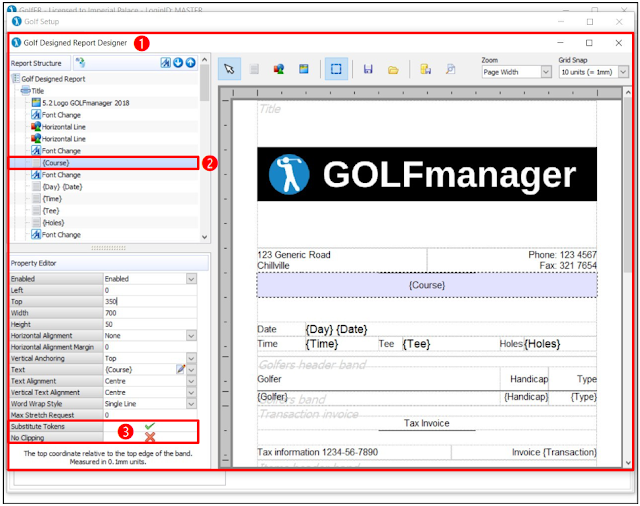Move item down with blue arrow
Image resolution: width=640 pixels, height=506 pixels.
coord(178,62)
